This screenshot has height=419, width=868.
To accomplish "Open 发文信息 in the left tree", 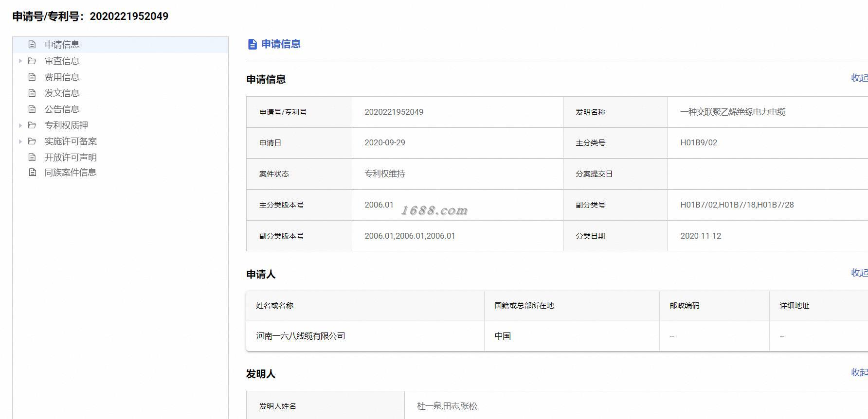I will [62, 93].
